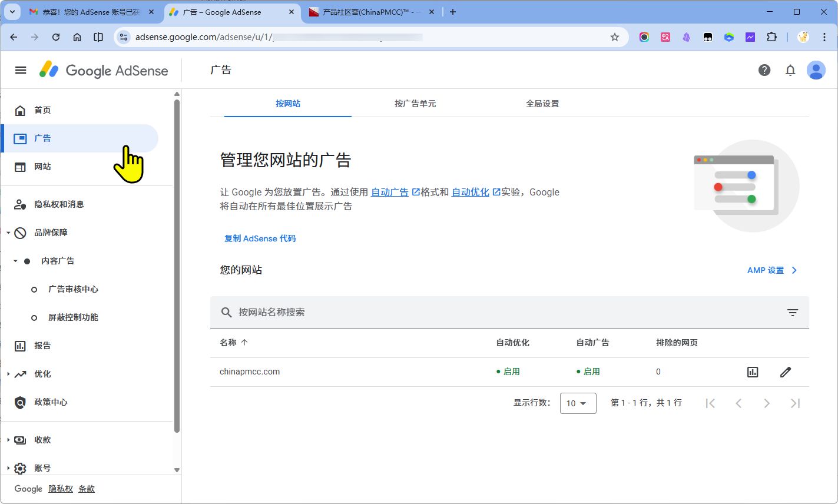
Task: Click the 自动广告 hyperlink
Action: (390, 192)
